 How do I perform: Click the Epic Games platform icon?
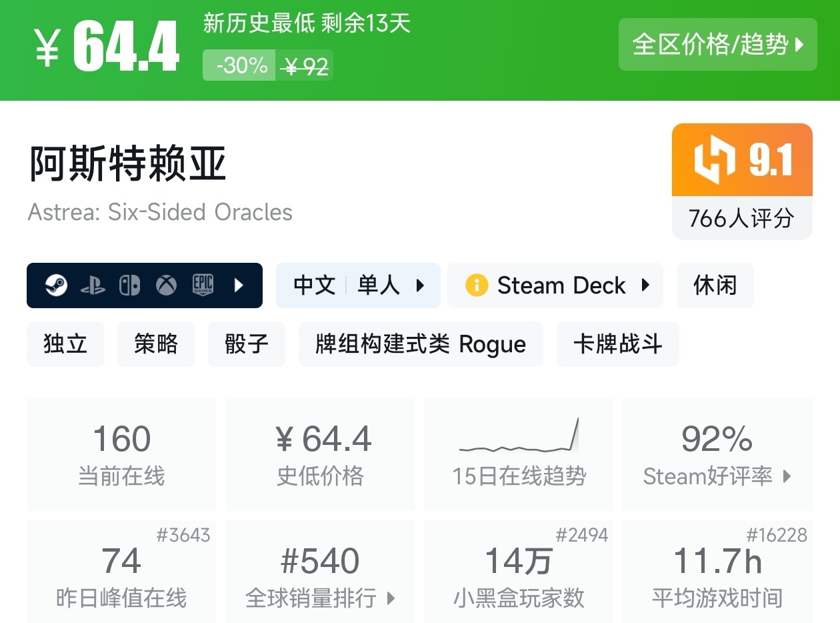click(203, 285)
